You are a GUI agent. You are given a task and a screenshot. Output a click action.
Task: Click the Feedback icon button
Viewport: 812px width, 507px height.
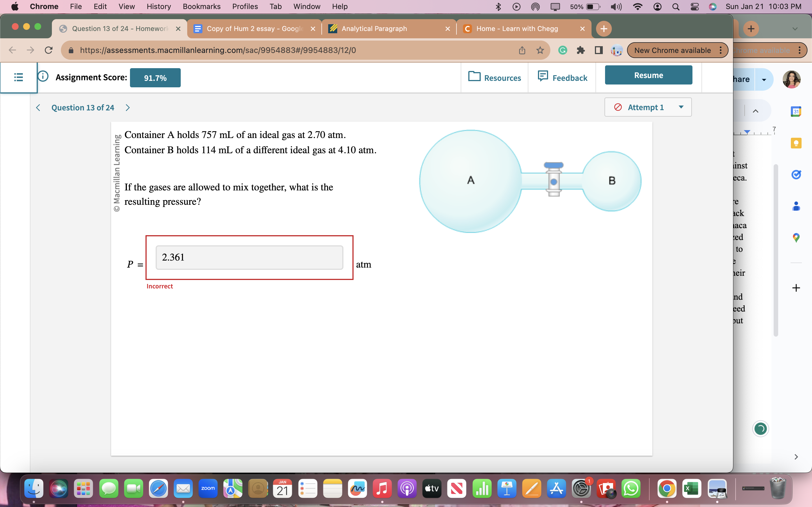541,77
